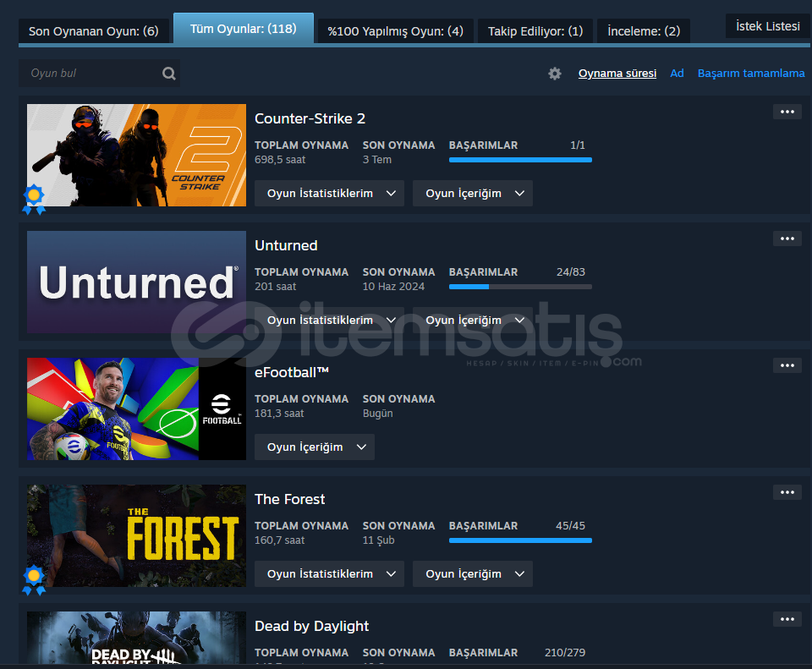Screen dimensions: 812x669
Task: Open Dead by Daylight three-dot menu
Action: point(787,619)
